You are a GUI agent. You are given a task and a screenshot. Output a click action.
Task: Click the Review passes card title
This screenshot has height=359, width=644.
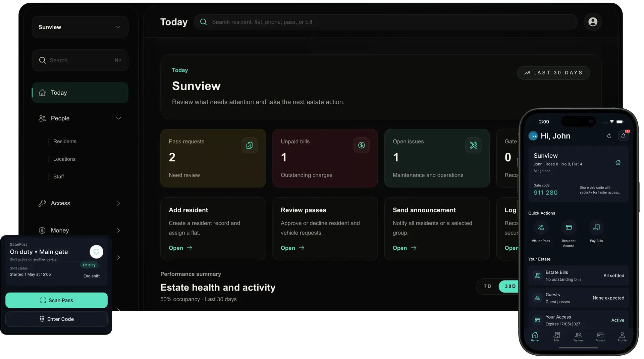click(x=303, y=210)
